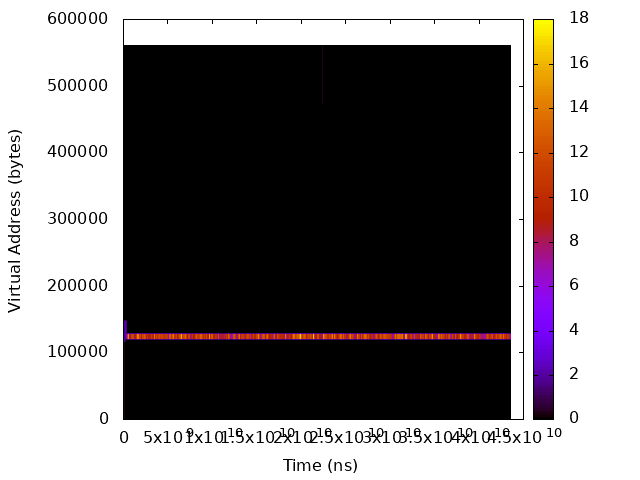Click the purple region of the color bar
640x480 pixels.
[543, 300]
